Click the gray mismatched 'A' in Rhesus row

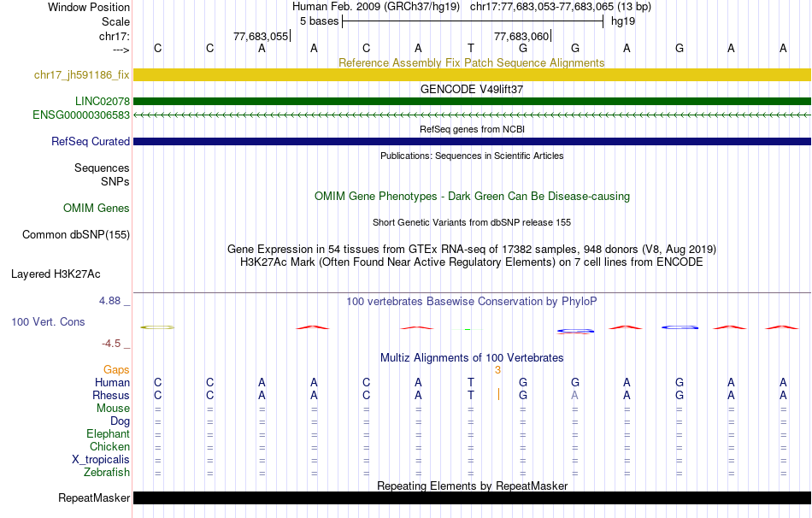coord(574,395)
